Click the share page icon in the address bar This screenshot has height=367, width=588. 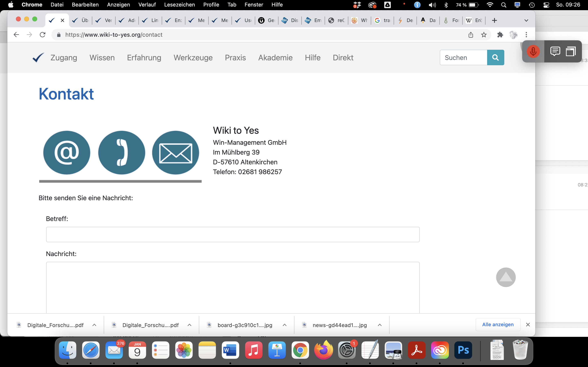tap(471, 35)
